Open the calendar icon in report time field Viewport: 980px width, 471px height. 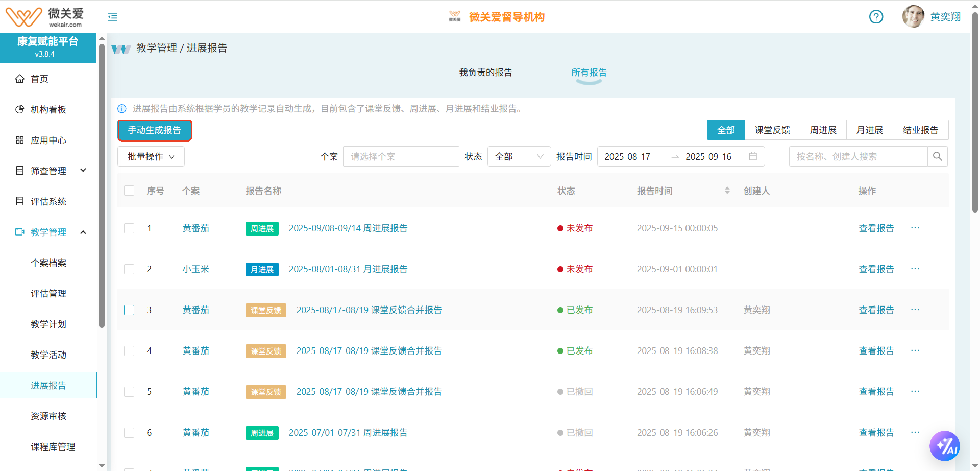pyautogui.click(x=753, y=156)
